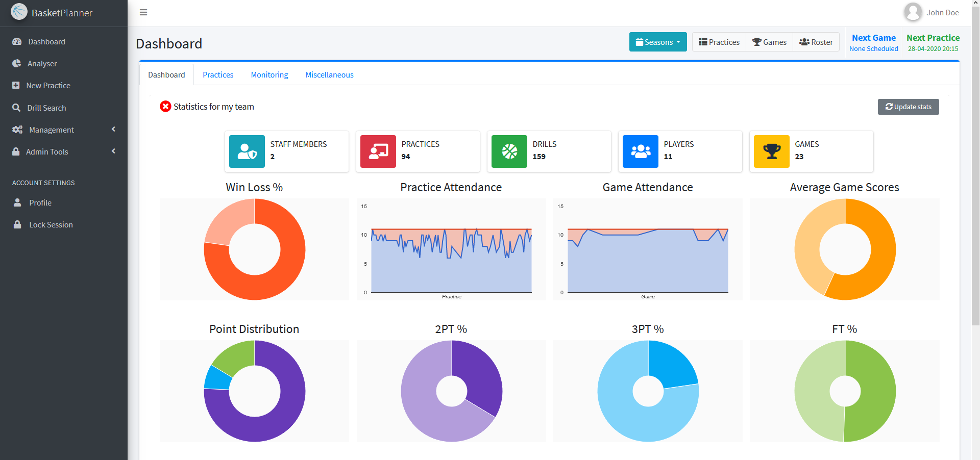Click the blue Players group icon
980x460 pixels.
(x=641, y=151)
